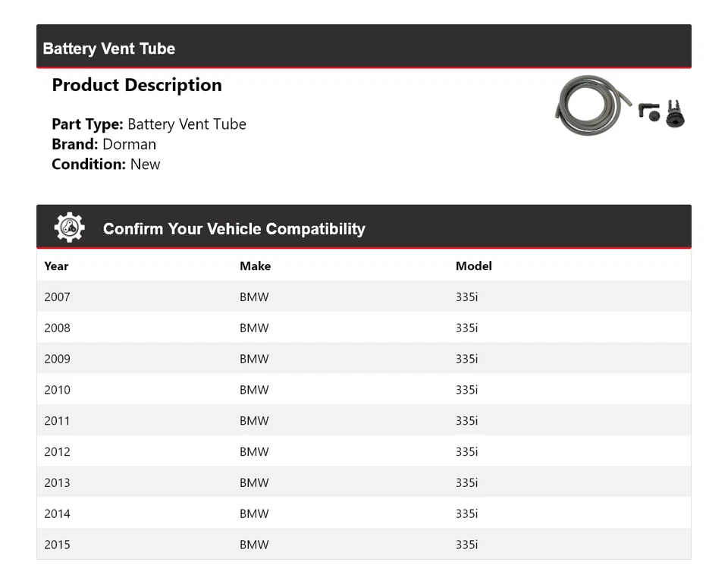Click the Brand: Dorman text
This screenshot has height=584, width=728.
click(104, 144)
